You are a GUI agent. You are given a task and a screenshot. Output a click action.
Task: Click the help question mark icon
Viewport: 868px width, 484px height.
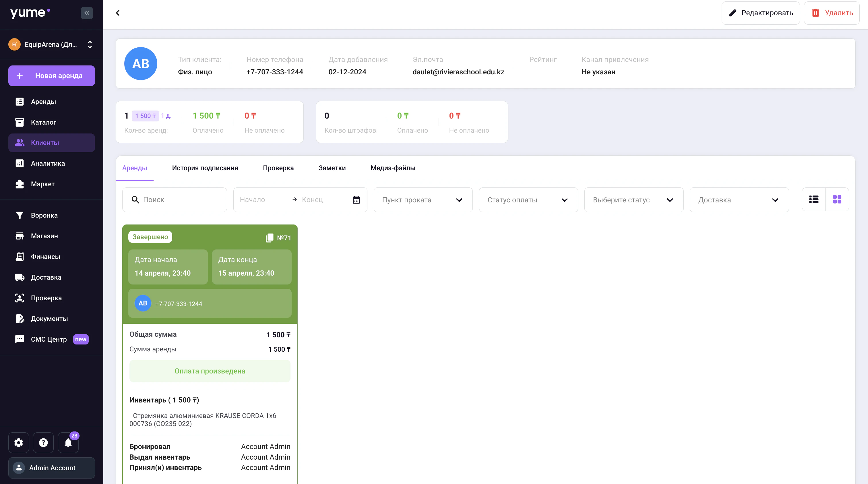(x=43, y=443)
